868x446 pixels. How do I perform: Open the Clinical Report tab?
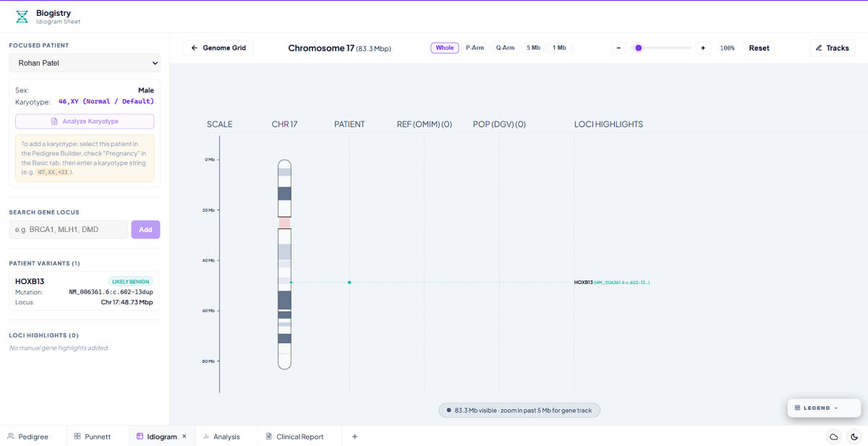[x=294, y=437]
